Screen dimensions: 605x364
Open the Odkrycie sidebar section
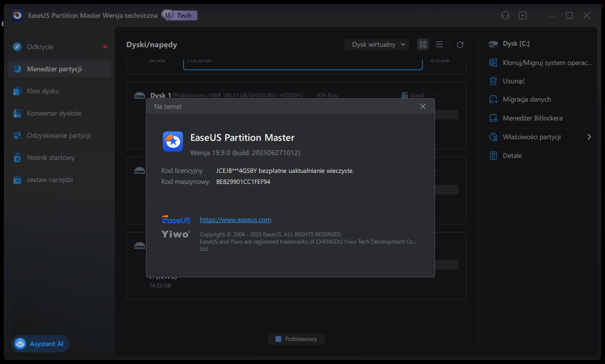tap(59, 47)
